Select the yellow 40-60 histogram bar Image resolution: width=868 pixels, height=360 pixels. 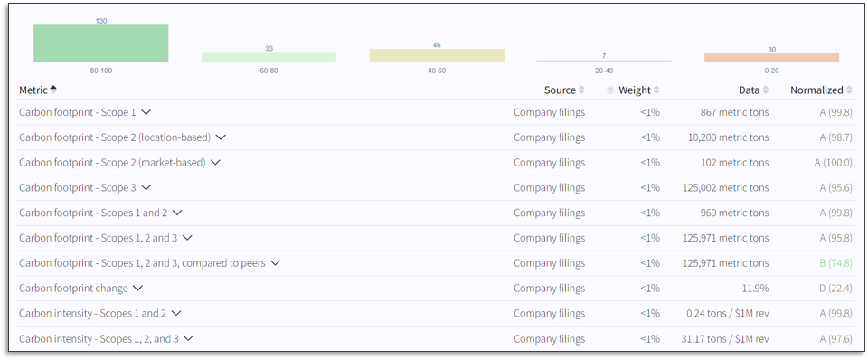pos(437,55)
